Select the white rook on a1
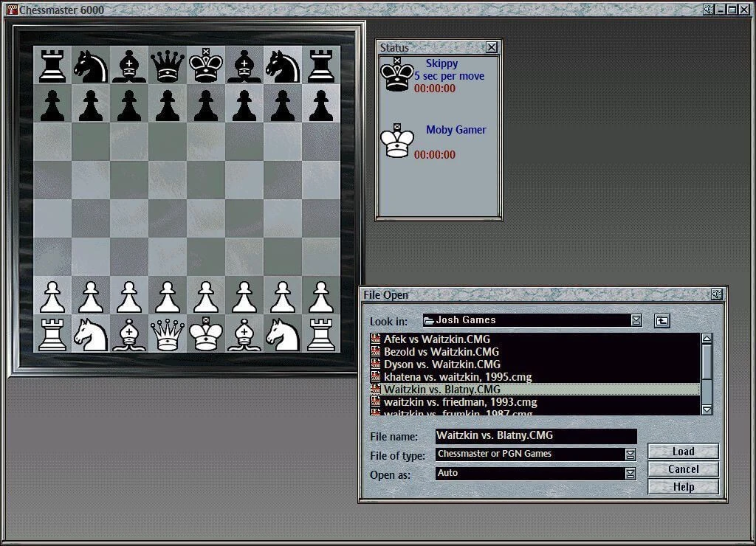This screenshot has width=756, height=546. point(52,334)
